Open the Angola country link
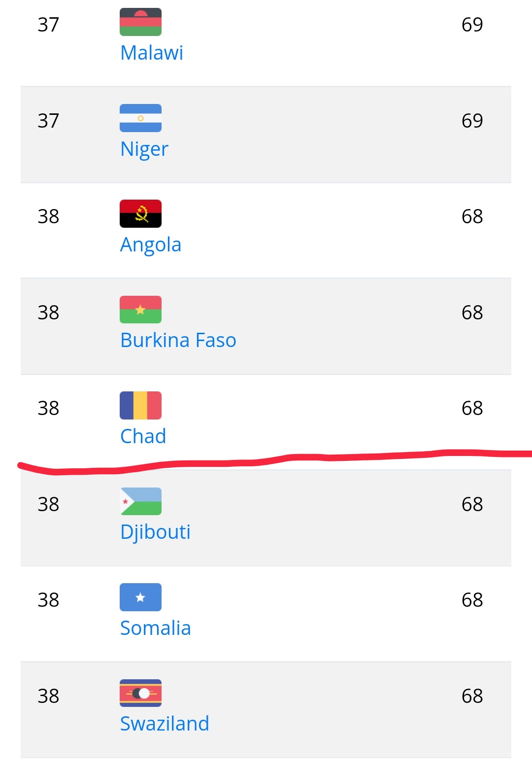The height and width of the screenshot is (769, 532). [x=151, y=245]
